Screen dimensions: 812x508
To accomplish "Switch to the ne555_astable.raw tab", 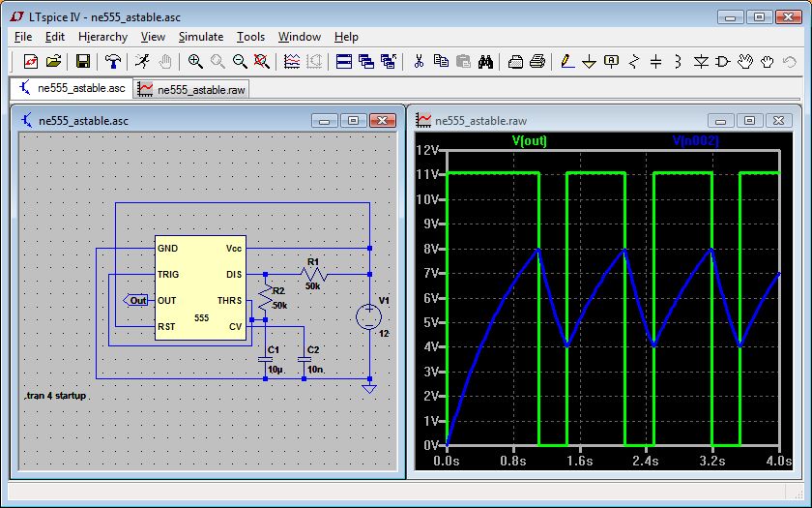I will point(191,89).
